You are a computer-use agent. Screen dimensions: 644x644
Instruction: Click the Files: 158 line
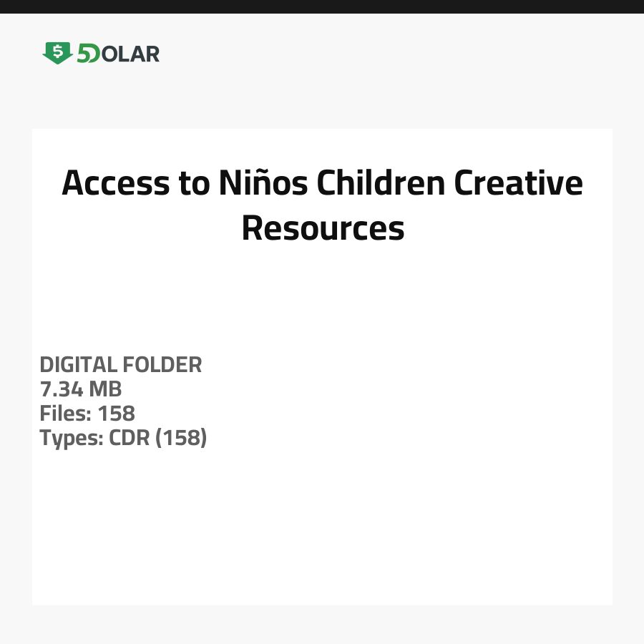87,414
